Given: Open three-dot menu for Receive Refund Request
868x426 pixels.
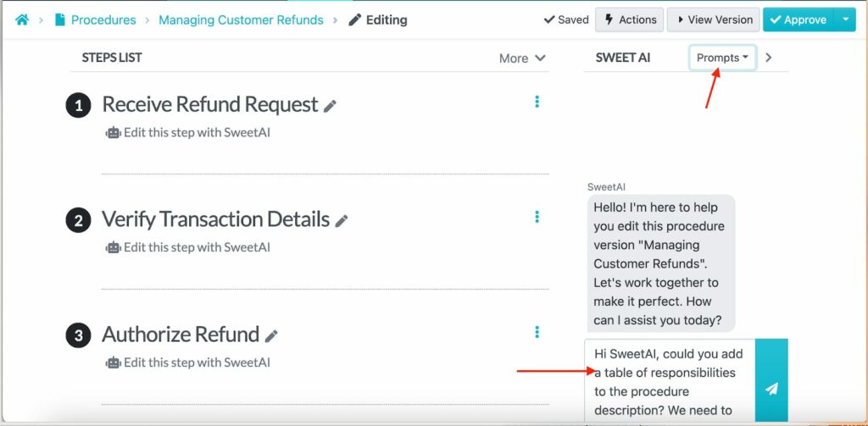Looking at the screenshot, I should pos(537,102).
